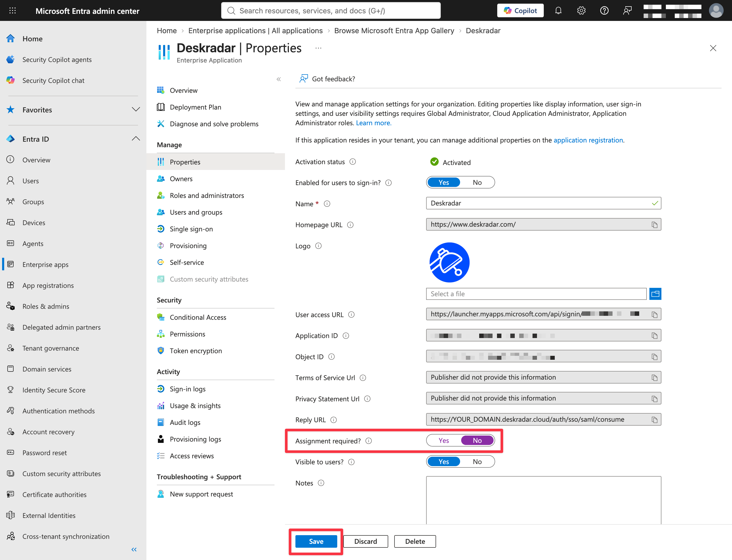The image size is (732, 560).
Task: Copy the Reply URL value
Action: tap(654, 420)
